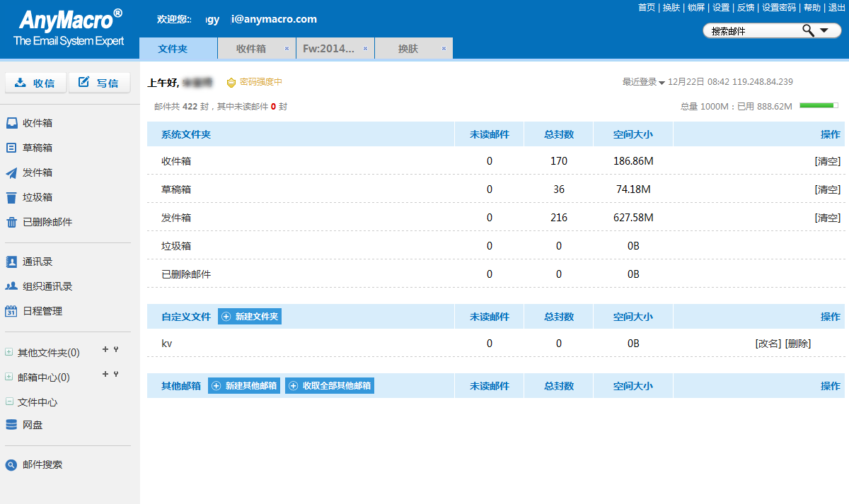Collapse the 文件中心 tree node
Screen dimensions: 849x504
pyautogui.click(x=9, y=402)
